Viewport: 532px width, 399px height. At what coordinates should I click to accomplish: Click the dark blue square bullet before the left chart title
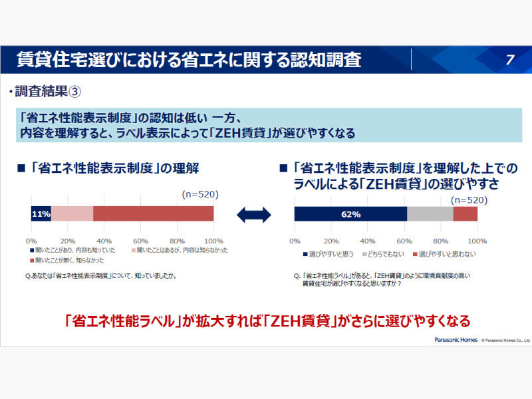(21, 167)
